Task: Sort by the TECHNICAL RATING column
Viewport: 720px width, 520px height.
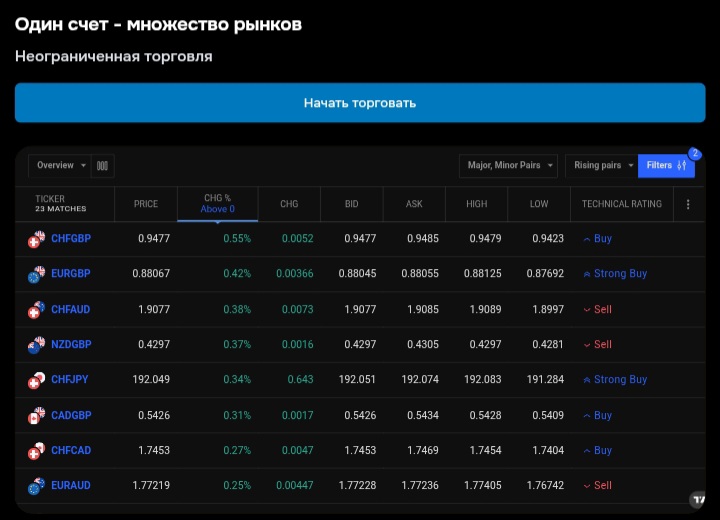Action: 621,204
